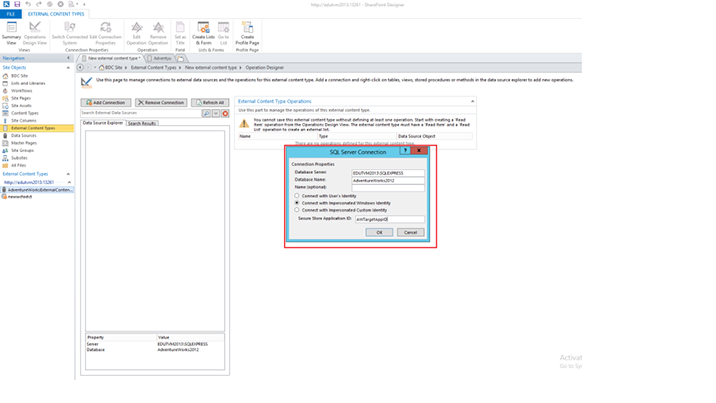Expand BDC Site breadcrumb arrow

pos(126,68)
